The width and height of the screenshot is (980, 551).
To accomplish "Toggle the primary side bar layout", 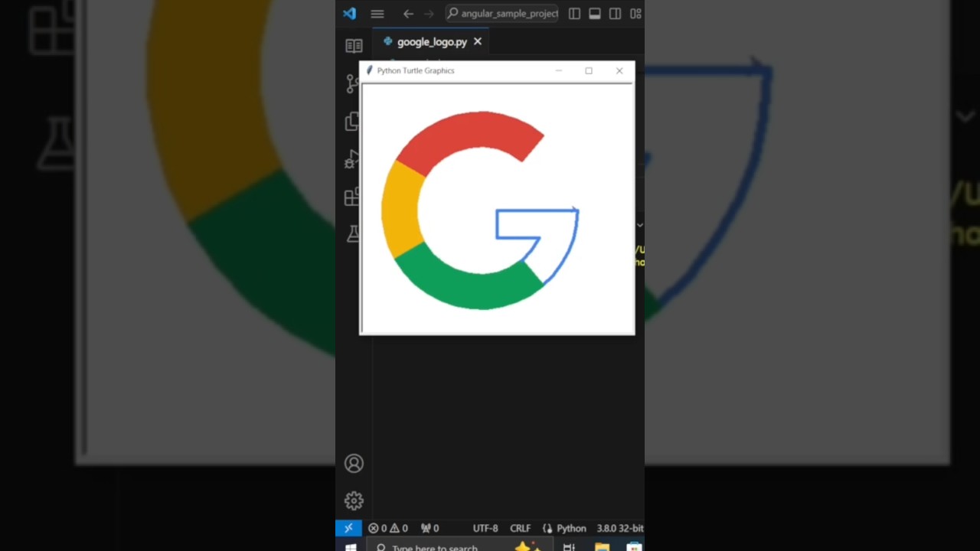I will click(574, 14).
